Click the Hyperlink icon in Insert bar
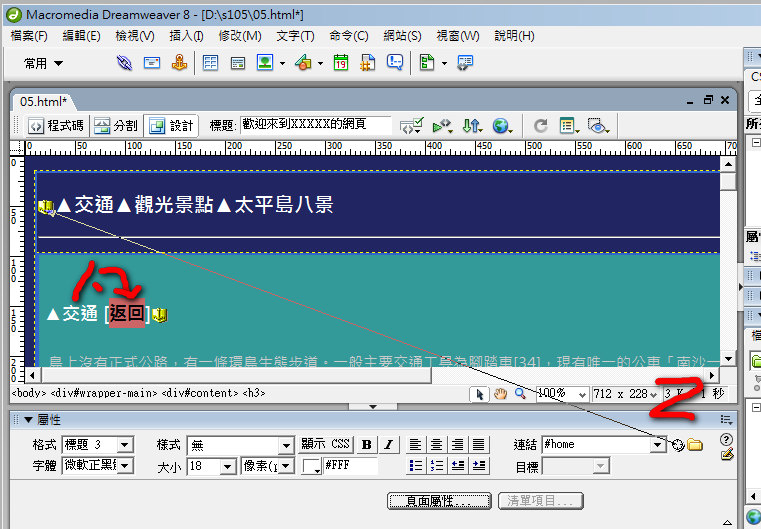The image size is (761, 529). [x=124, y=63]
